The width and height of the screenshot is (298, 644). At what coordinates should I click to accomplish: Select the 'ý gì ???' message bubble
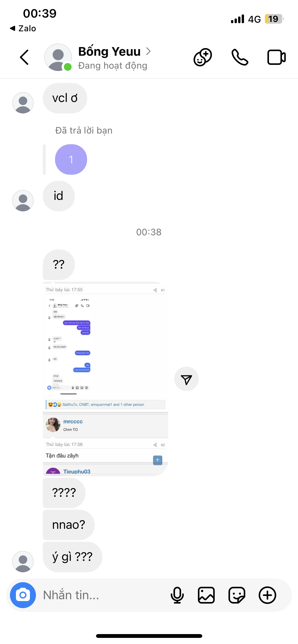(73, 557)
